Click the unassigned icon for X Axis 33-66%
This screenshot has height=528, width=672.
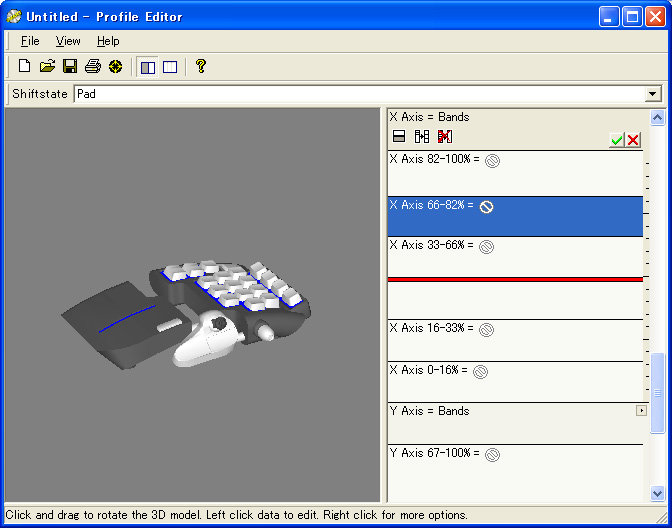click(486, 247)
